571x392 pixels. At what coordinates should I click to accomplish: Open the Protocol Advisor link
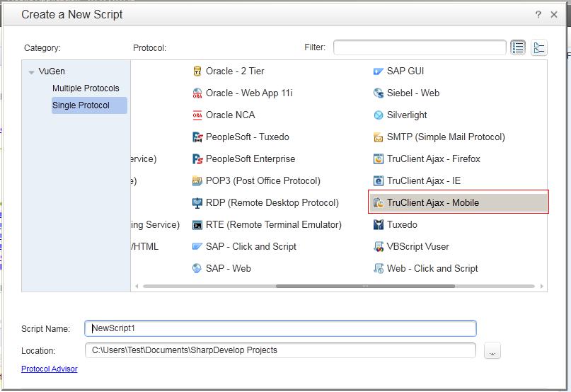[49, 369]
